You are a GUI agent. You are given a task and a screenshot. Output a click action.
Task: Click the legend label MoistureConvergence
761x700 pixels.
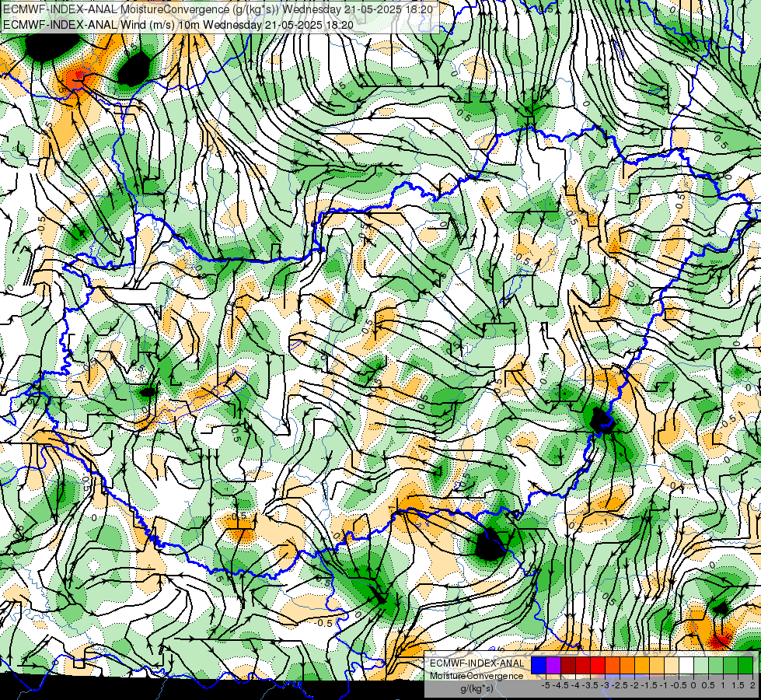click(477, 676)
